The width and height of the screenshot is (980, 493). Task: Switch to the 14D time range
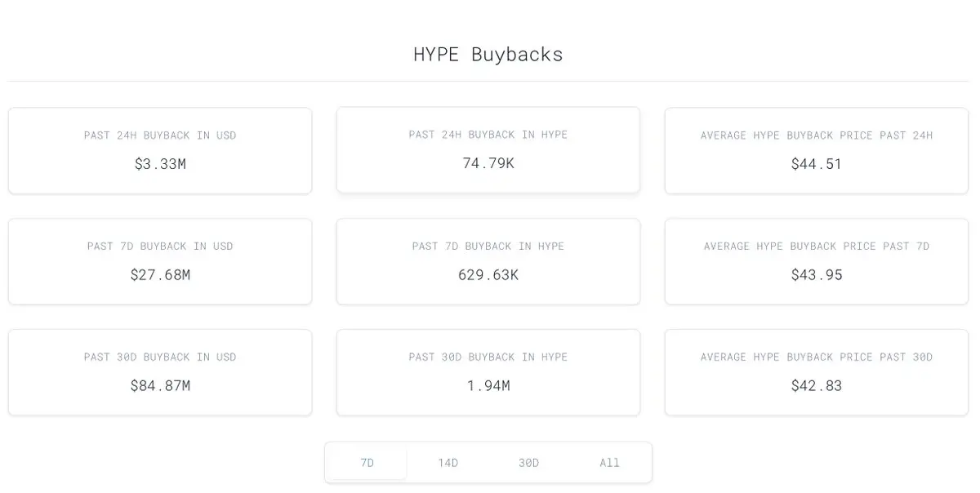(448, 463)
